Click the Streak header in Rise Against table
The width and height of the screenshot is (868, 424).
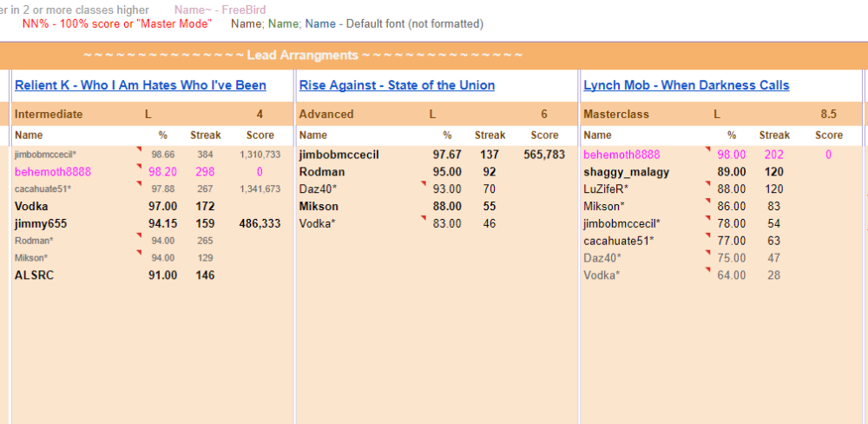pyautogui.click(x=490, y=136)
